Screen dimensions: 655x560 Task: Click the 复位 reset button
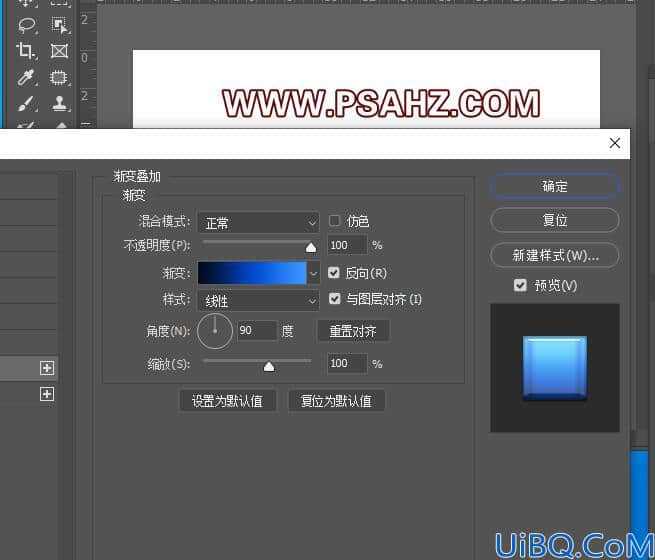point(555,220)
